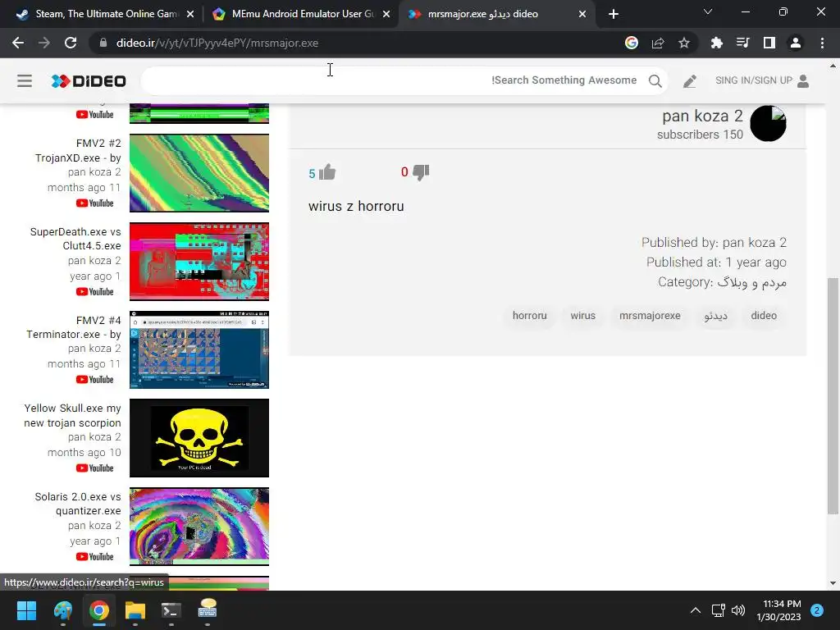The height and width of the screenshot is (630, 840).
Task: Open the media control icon
Action: (742, 43)
